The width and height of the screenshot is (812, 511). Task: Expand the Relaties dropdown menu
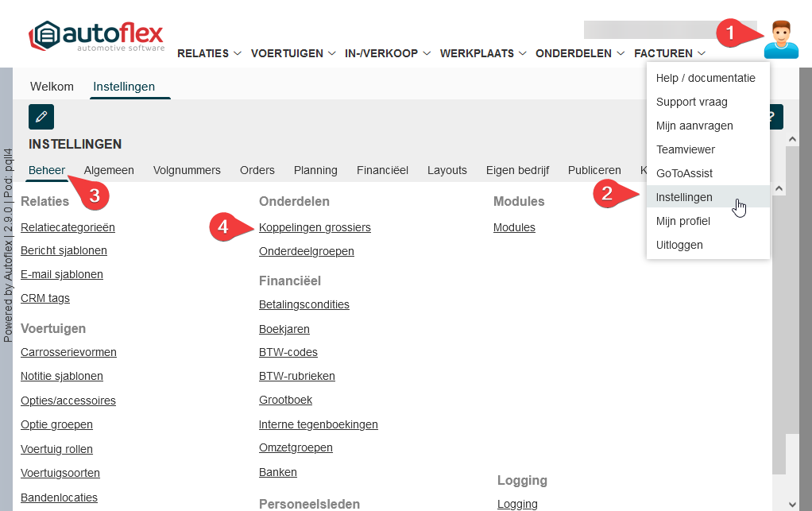209,53
